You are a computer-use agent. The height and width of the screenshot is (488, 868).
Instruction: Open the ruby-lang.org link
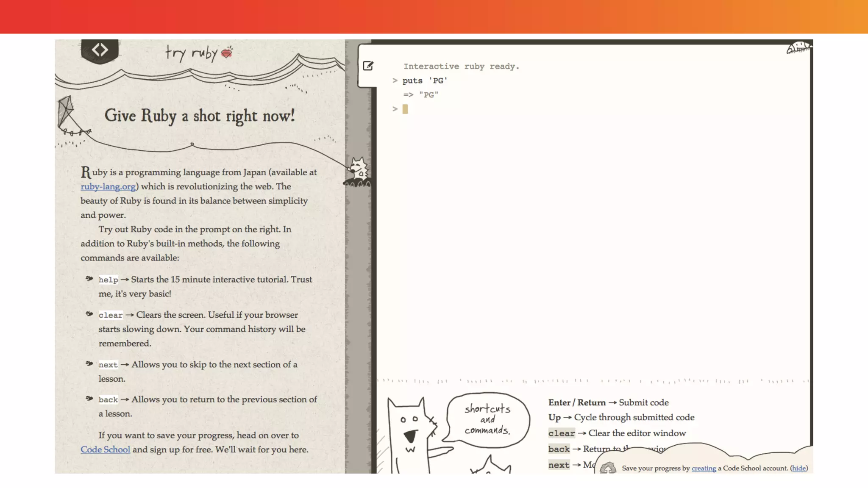[108, 186]
